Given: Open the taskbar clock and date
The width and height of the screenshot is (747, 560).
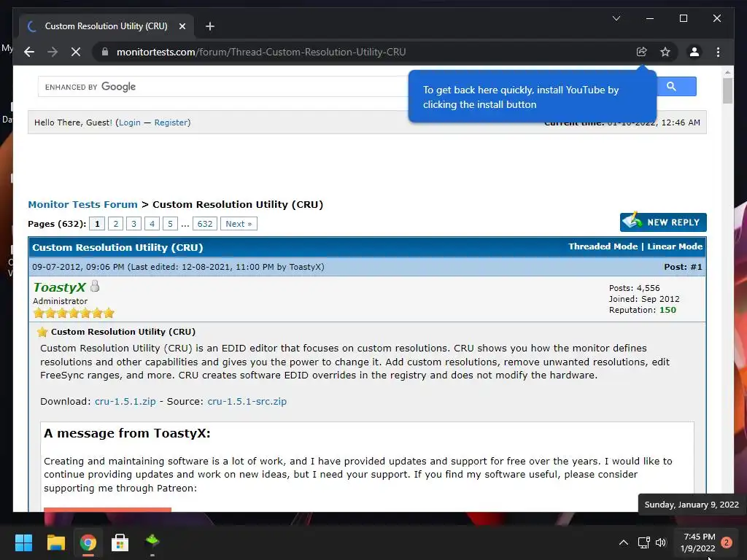Looking at the screenshot, I should pos(699,542).
